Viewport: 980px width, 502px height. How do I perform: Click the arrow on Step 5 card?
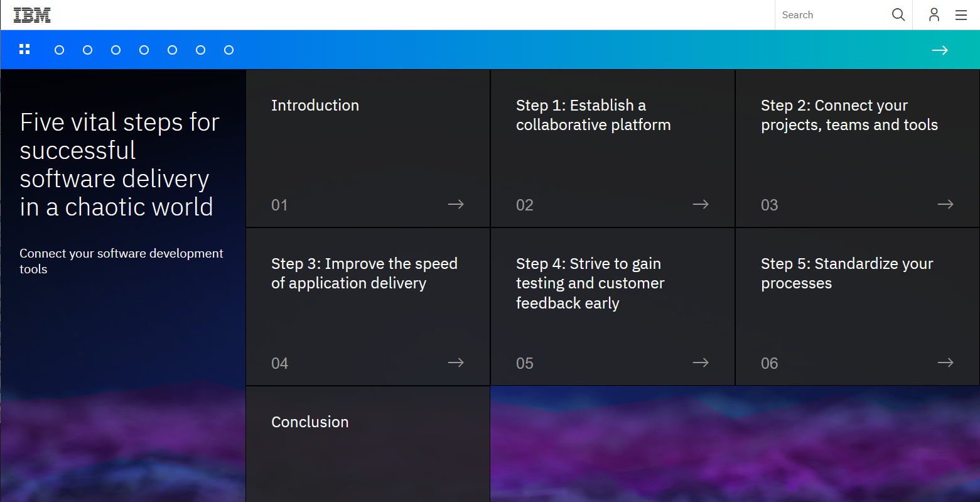tap(945, 363)
